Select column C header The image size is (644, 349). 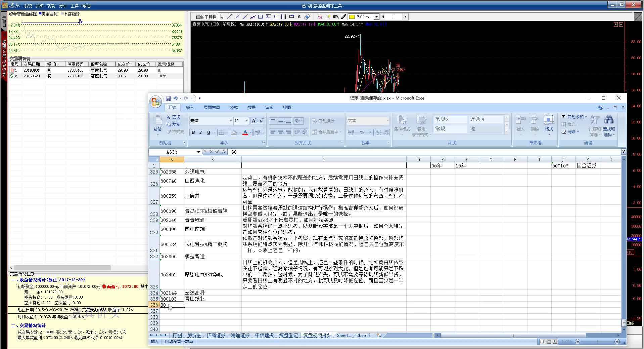click(x=324, y=160)
